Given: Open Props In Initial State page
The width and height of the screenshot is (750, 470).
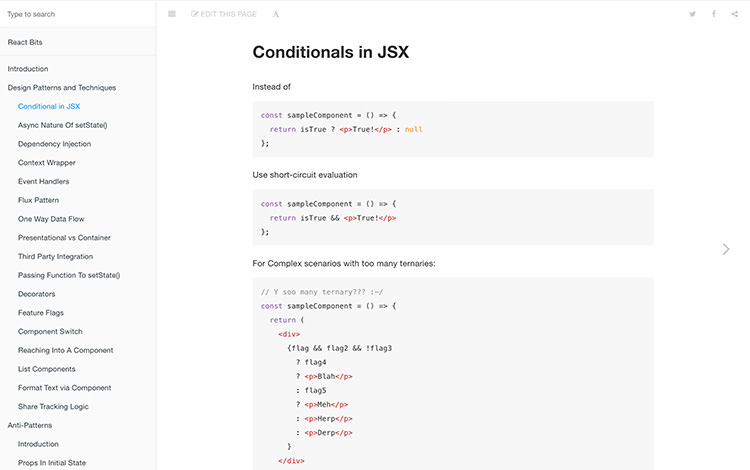Looking at the screenshot, I should [x=52, y=463].
